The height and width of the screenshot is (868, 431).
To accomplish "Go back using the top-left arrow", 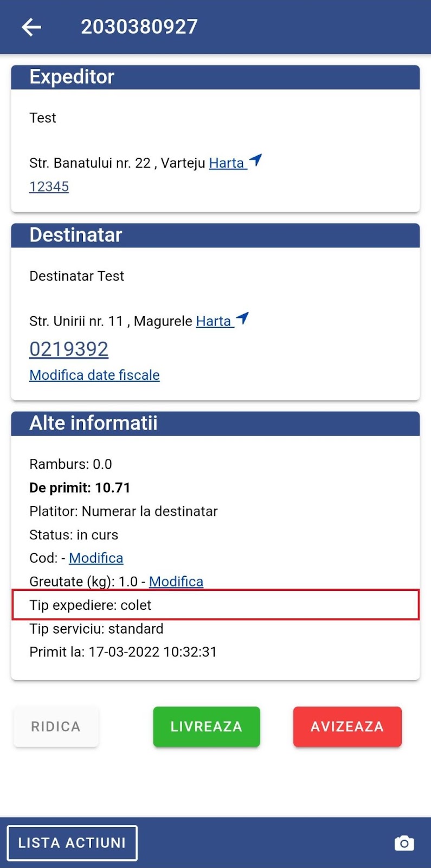I will [x=31, y=27].
